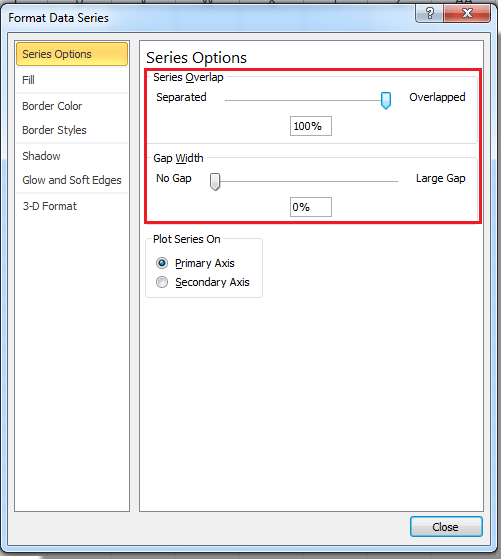The image size is (501, 559).
Task: Open the Series Options category
Action: (72, 54)
